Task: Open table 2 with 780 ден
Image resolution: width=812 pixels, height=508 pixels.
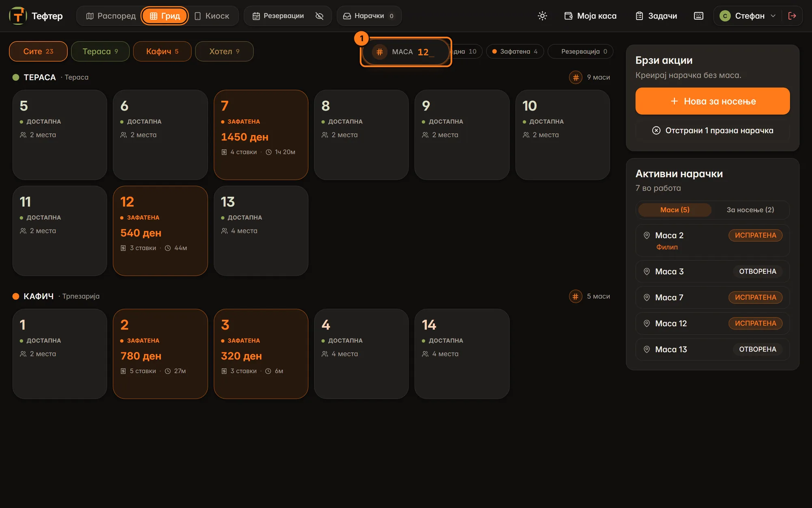Action: click(x=160, y=354)
